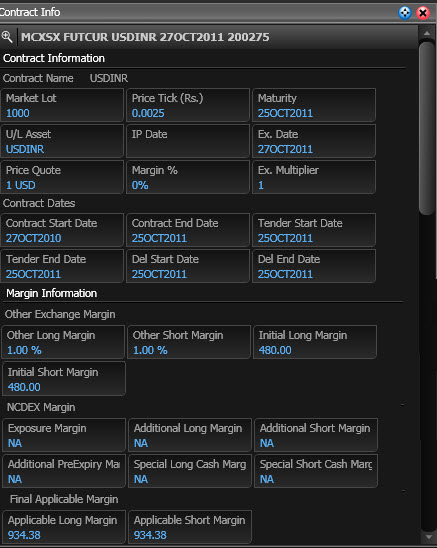
Task: Click the MCXSX FUTCUR USDINR contract title
Action: click(x=145, y=37)
